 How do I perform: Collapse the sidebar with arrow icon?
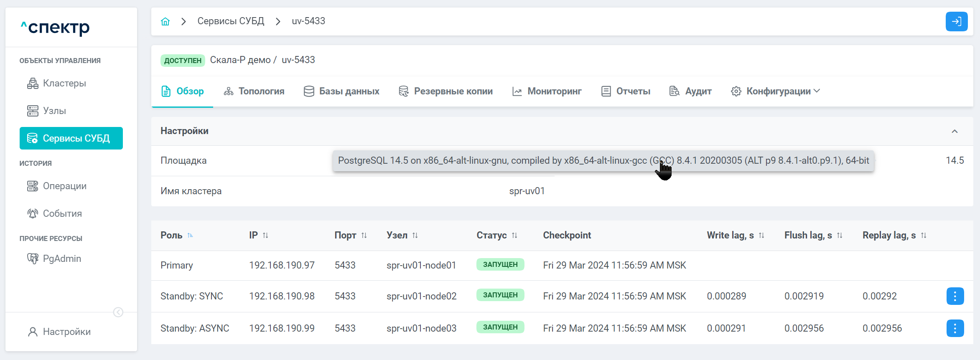pyautogui.click(x=118, y=312)
